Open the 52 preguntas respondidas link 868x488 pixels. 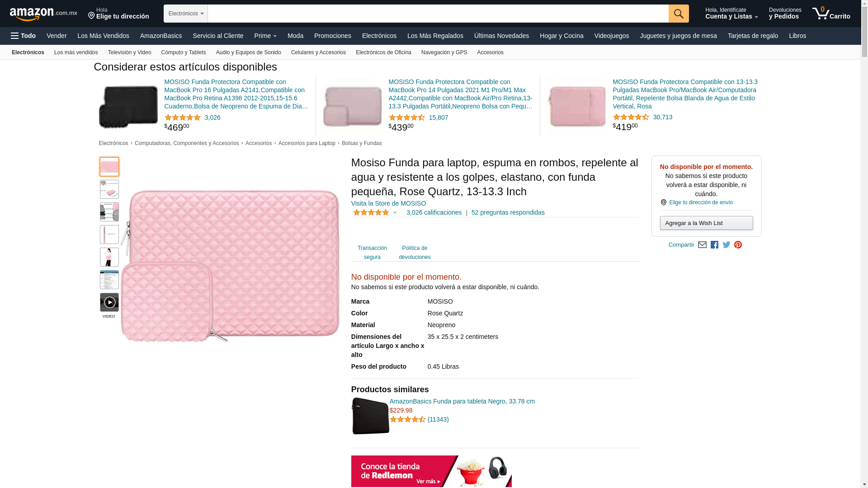pos(508,212)
